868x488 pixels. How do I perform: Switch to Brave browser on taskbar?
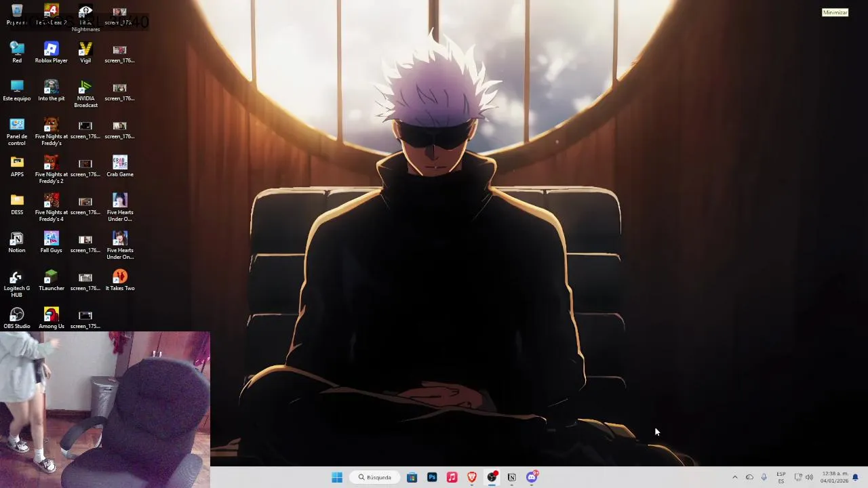tap(472, 477)
